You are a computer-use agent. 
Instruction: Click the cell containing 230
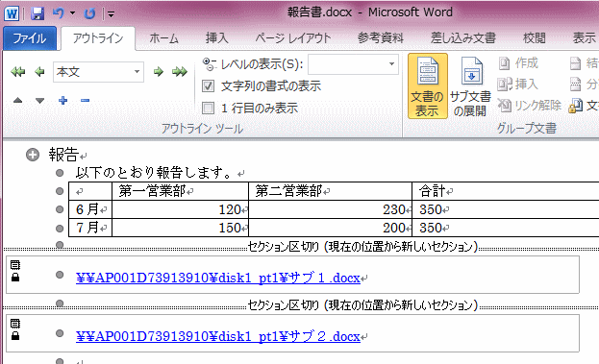(x=331, y=209)
